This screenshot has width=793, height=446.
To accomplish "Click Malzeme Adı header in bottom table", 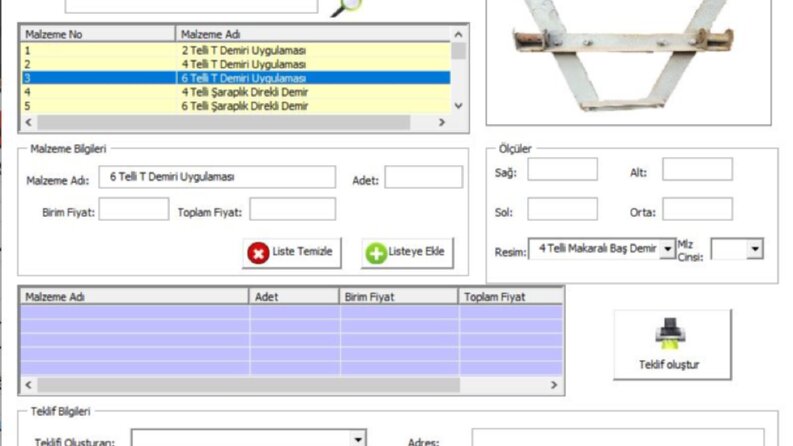I will (x=135, y=297).
